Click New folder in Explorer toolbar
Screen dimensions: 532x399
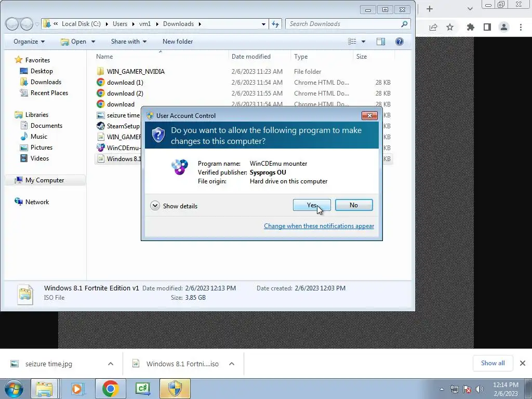pyautogui.click(x=178, y=42)
